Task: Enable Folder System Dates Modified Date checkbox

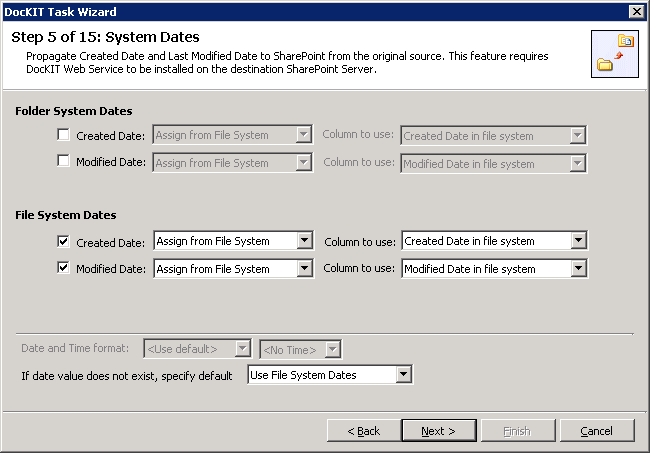Action: point(65,162)
